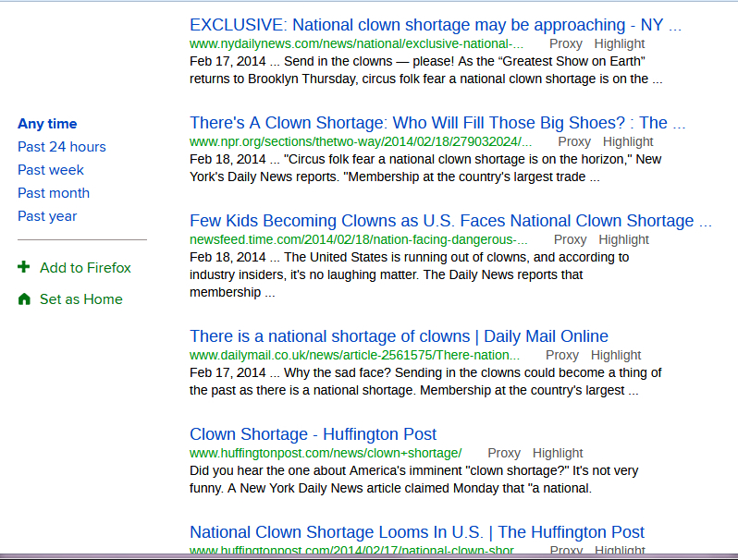The width and height of the screenshot is (738, 560).
Task: Open the newsfeed.time.com green URL
Action: [359, 239]
